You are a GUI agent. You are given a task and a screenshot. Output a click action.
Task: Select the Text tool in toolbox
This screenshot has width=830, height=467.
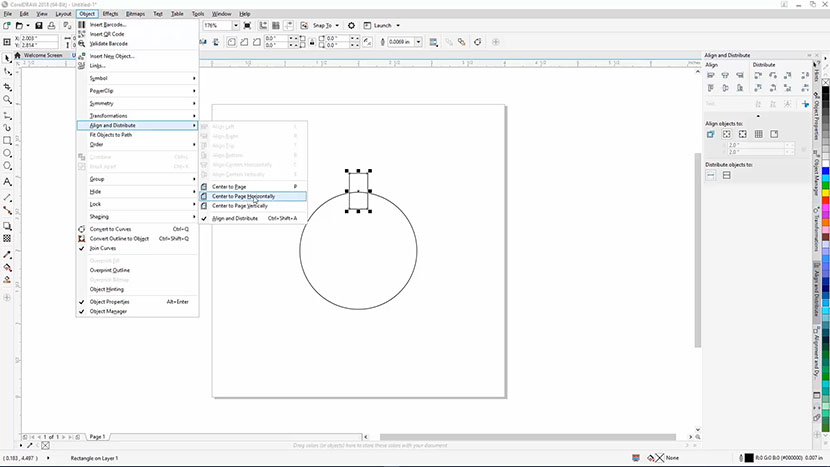7,183
